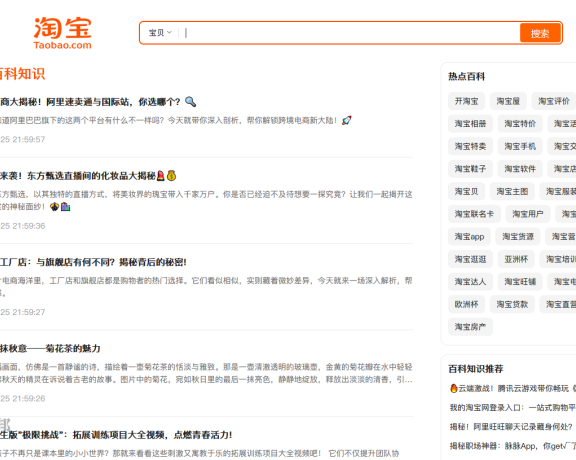
Task: Select the 淘宝相册 hot tag
Action: click(x=470, y=124)
